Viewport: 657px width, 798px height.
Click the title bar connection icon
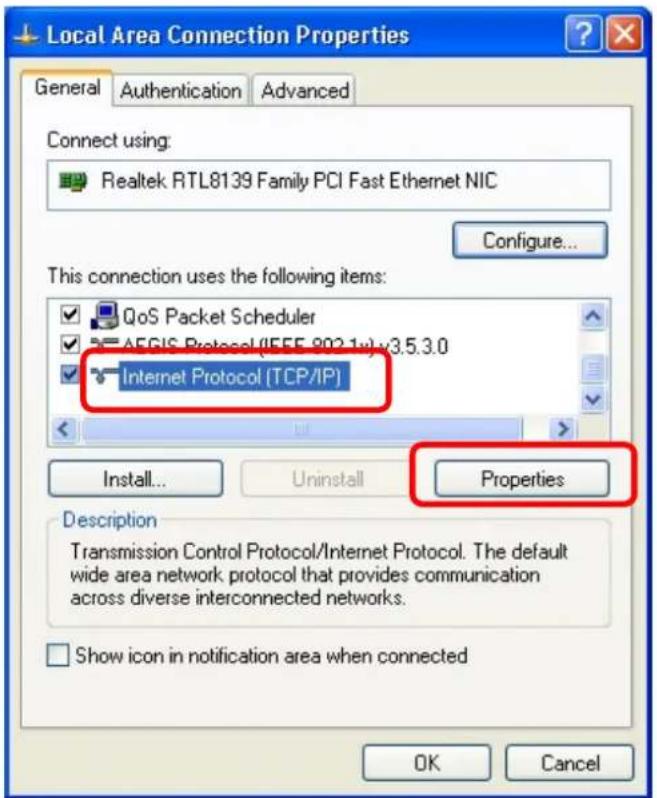(x=26, y=36)
